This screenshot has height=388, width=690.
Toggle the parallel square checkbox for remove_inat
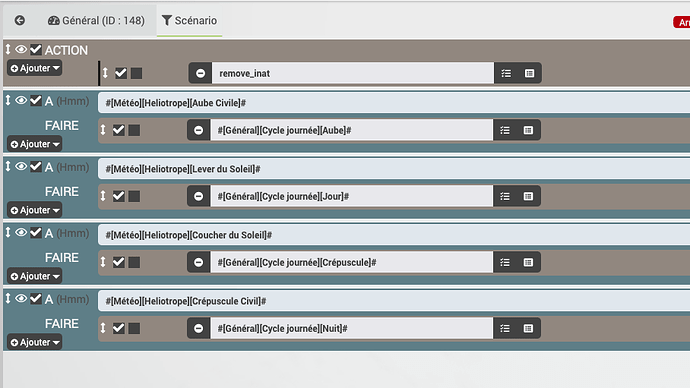click(x=136, y=73)
